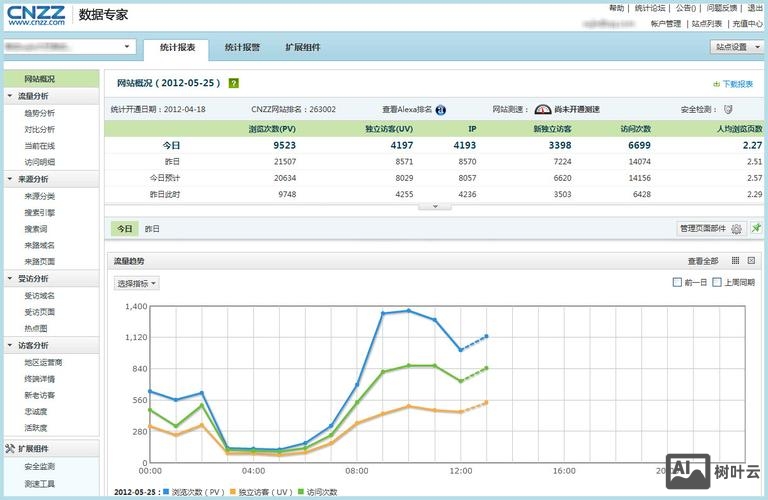Open 访问明细 in the sidebar

[x=40, y=162]
